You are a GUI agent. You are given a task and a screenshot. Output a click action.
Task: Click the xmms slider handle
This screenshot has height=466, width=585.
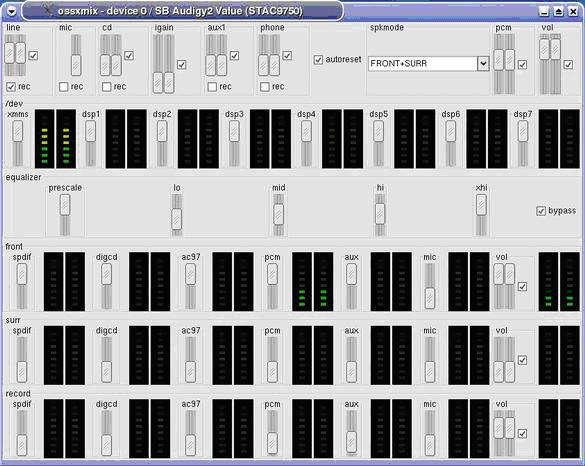click(x=18, y=131)
